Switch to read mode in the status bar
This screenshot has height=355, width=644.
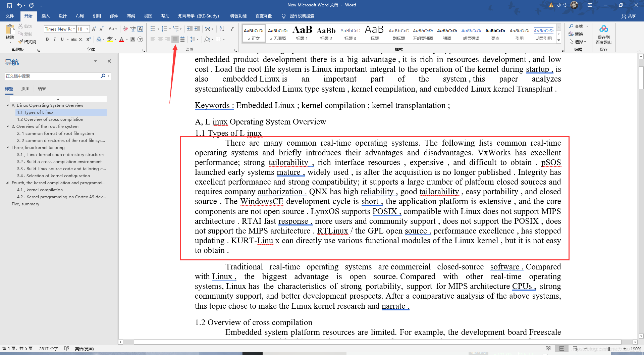548,349
